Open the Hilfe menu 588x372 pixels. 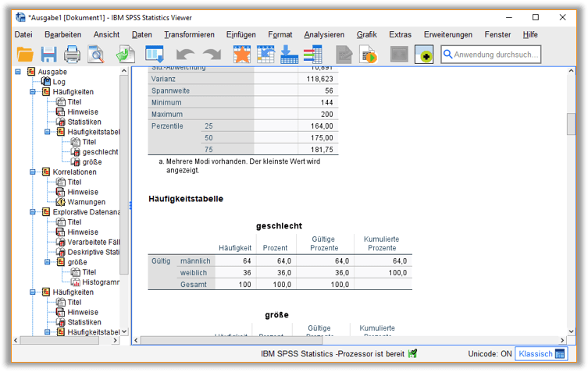point(530,34)
